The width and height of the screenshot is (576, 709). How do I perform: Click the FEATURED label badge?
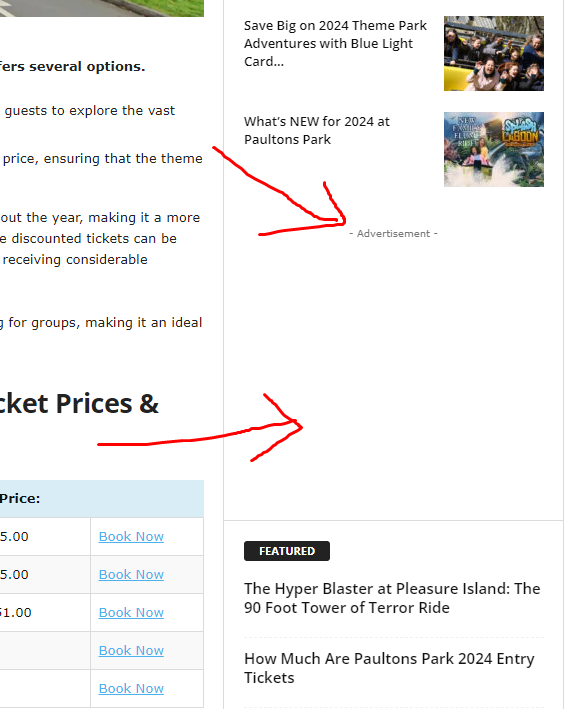coord(287,551)
